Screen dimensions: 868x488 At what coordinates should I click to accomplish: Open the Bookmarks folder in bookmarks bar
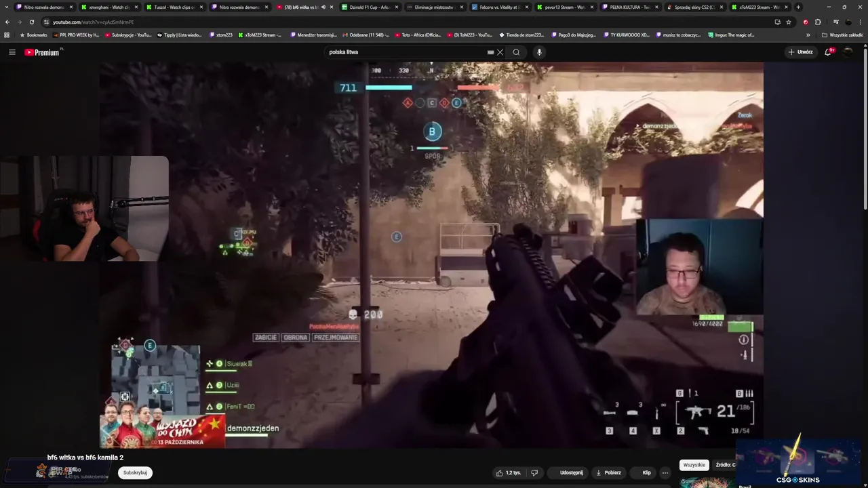pyautogui.click(x=33, y=35)
